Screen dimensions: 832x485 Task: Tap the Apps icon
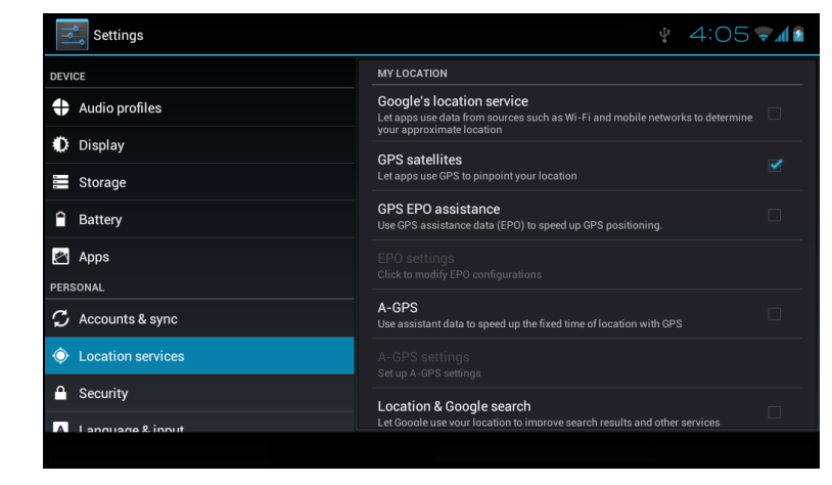[x=60, y=256]
